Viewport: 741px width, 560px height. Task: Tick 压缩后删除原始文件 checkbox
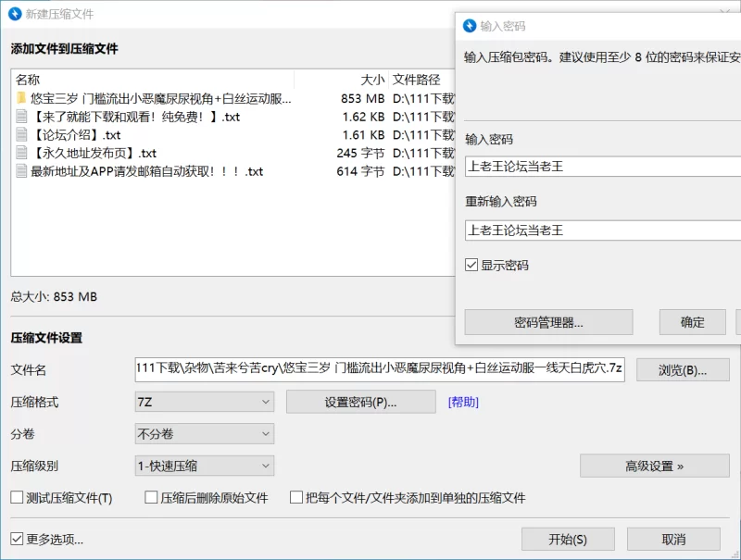tap(151, 497)
